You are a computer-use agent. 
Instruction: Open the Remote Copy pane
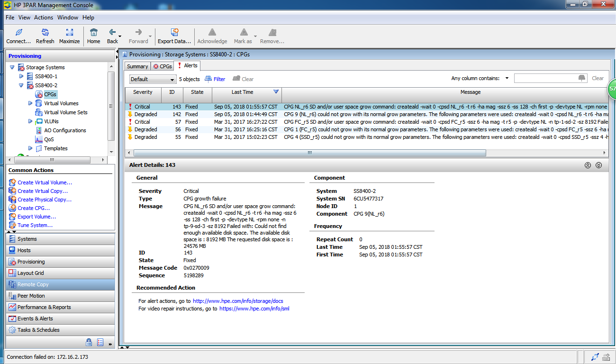coord(60,284)
